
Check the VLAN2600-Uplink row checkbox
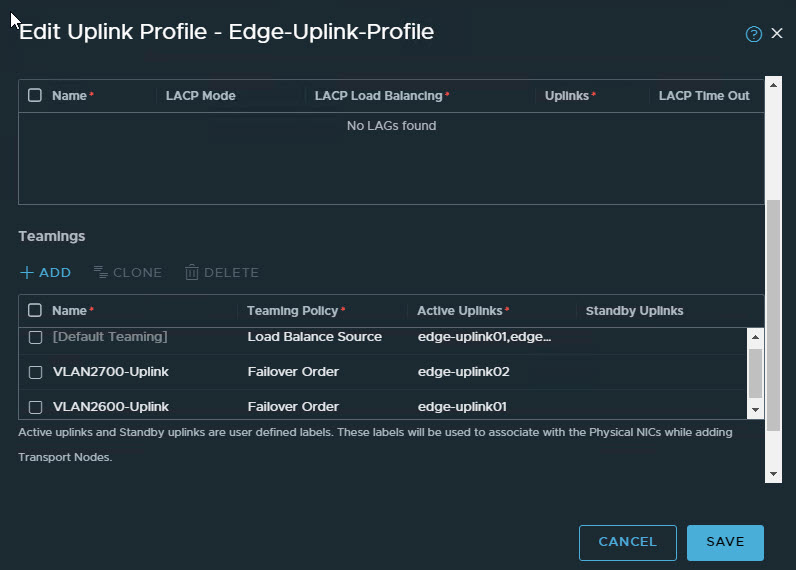click(x=35, y=407)
